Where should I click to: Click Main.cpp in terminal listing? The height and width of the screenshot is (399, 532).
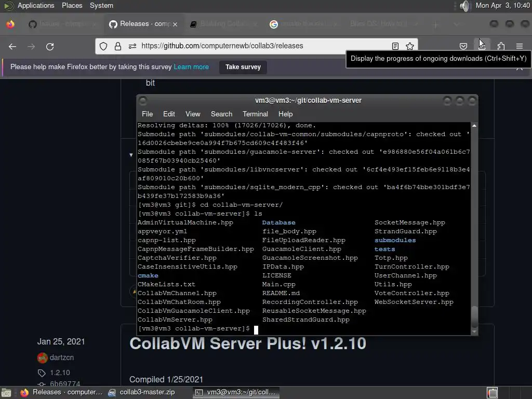tap(279, 284)
